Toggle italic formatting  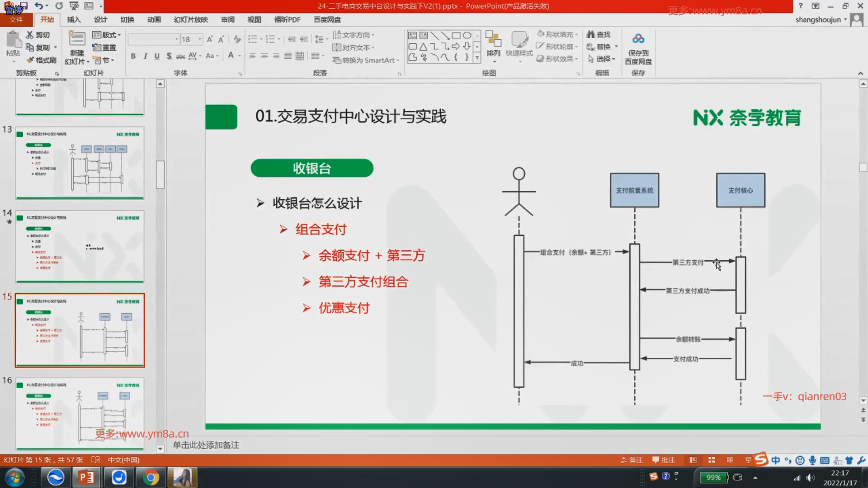coord(145,56)
